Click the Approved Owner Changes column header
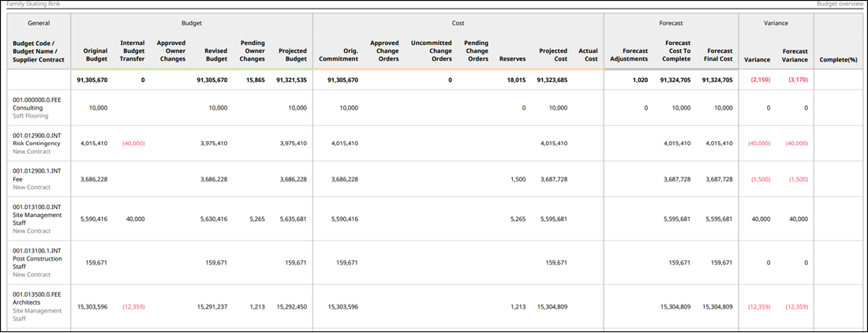The image size is (868, 333). point(171,51)
